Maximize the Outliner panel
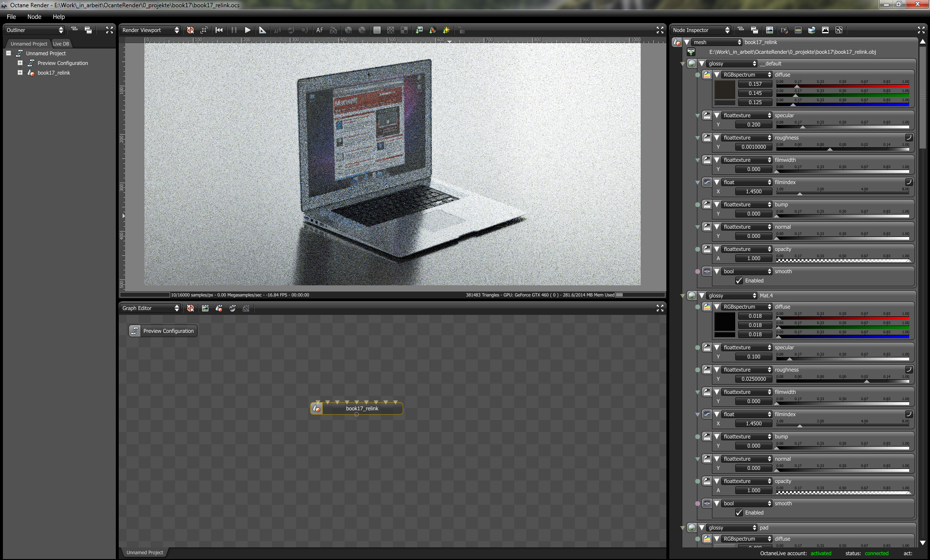The image size is (930, 560). (110, 30)
